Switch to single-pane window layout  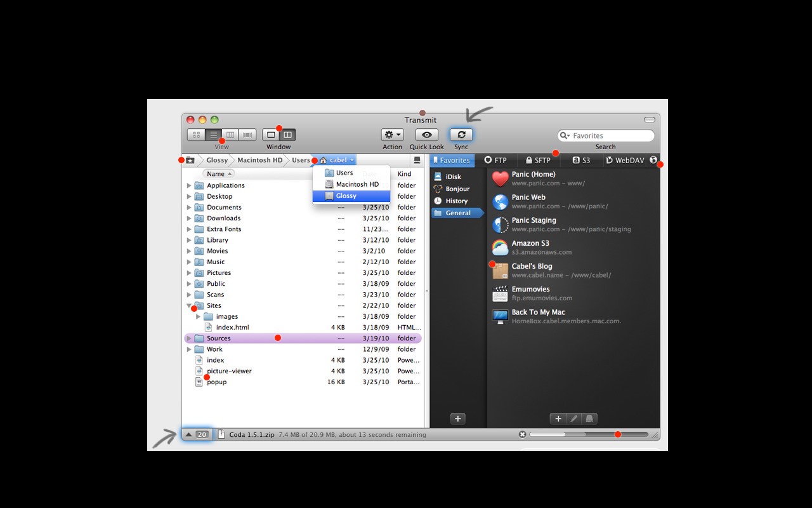(x=271, y=135)
